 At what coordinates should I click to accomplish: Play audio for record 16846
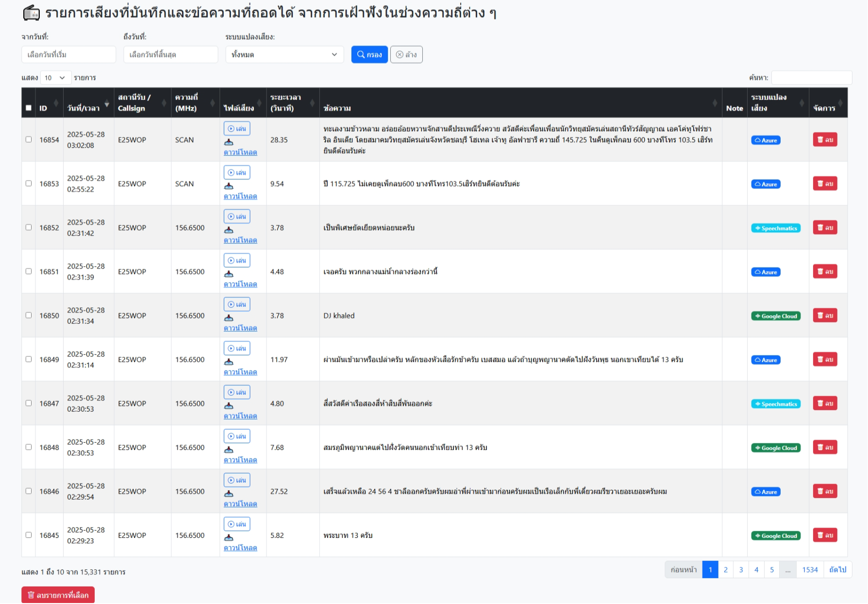pos(237,480)
